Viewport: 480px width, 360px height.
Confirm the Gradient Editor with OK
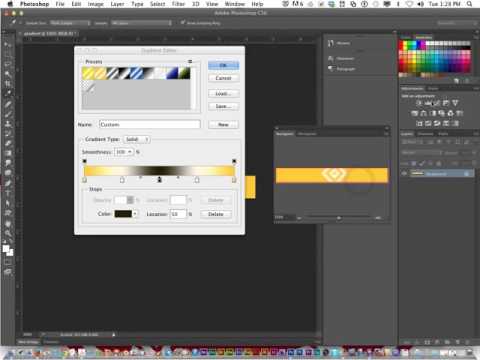[x=223, y=65]
